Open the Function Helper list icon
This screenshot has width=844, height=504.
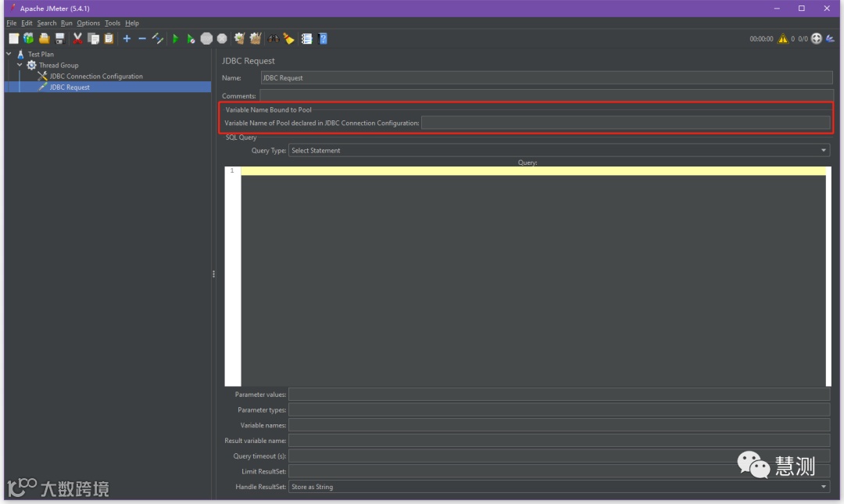(307, 38)
